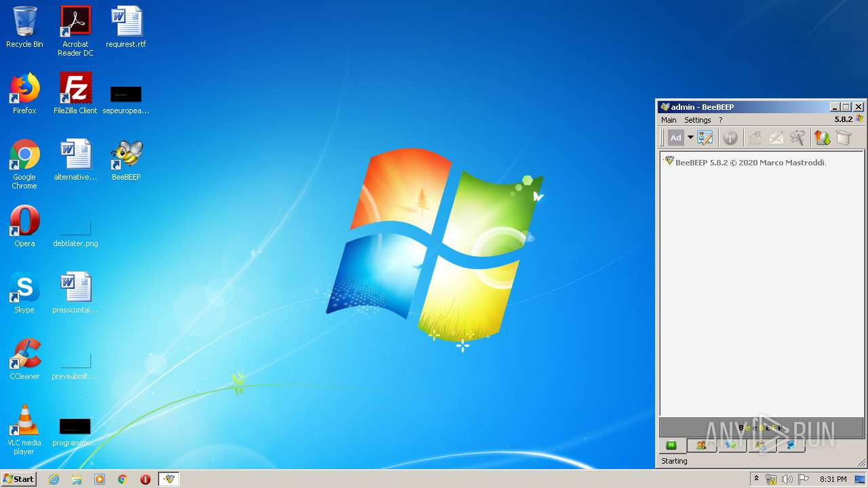This screenshot has height=488, width=868.
Task: Select debtlater.png file on desktop
Action: tap(75, 232)
